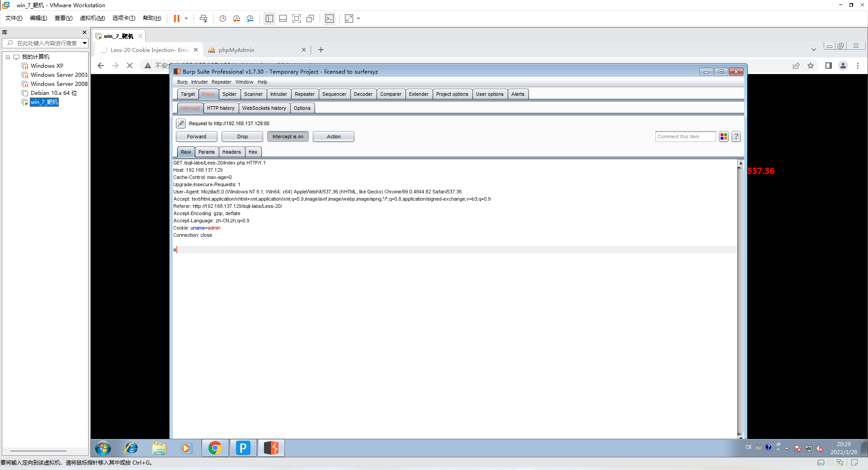Open the 选项卡(T) menu
This screenshot has height=470, width=868.
(123, 18)
